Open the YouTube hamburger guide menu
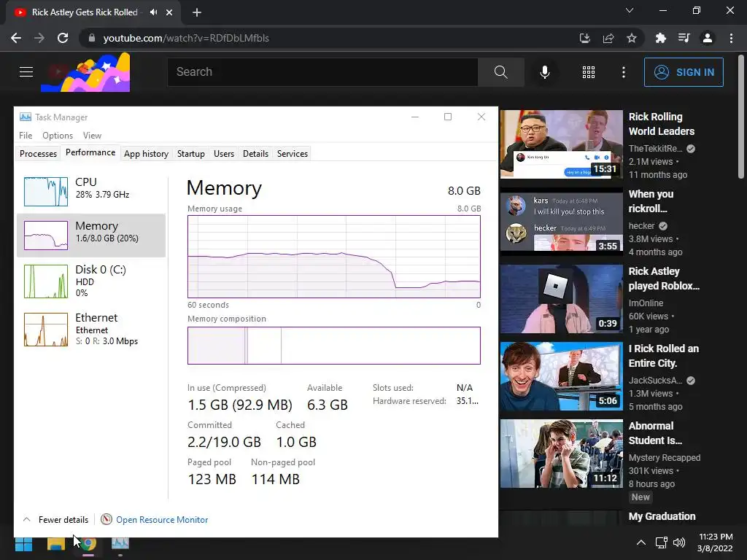 pyautogui.click(x=26, y=72)
